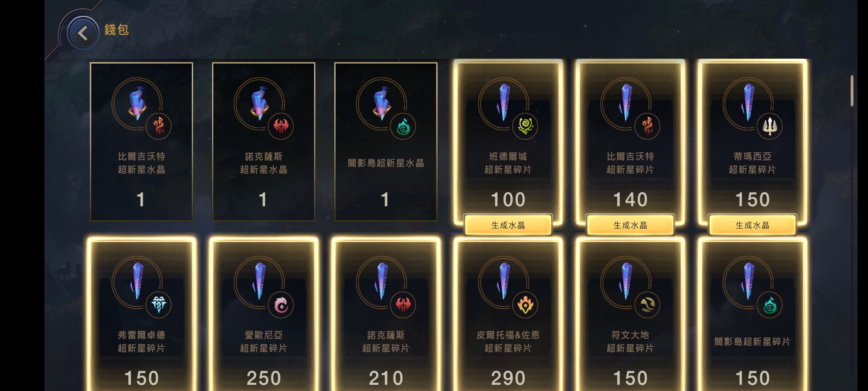868x391 pixels.
Task: Select the Ionia supernova shard card
Action: click(x=264, y=314)
